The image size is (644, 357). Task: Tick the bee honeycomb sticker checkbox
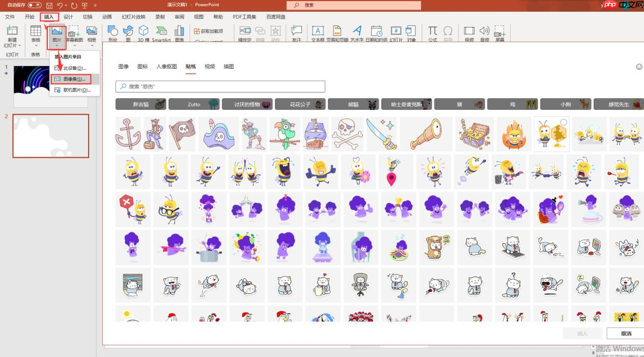[563, 122]
